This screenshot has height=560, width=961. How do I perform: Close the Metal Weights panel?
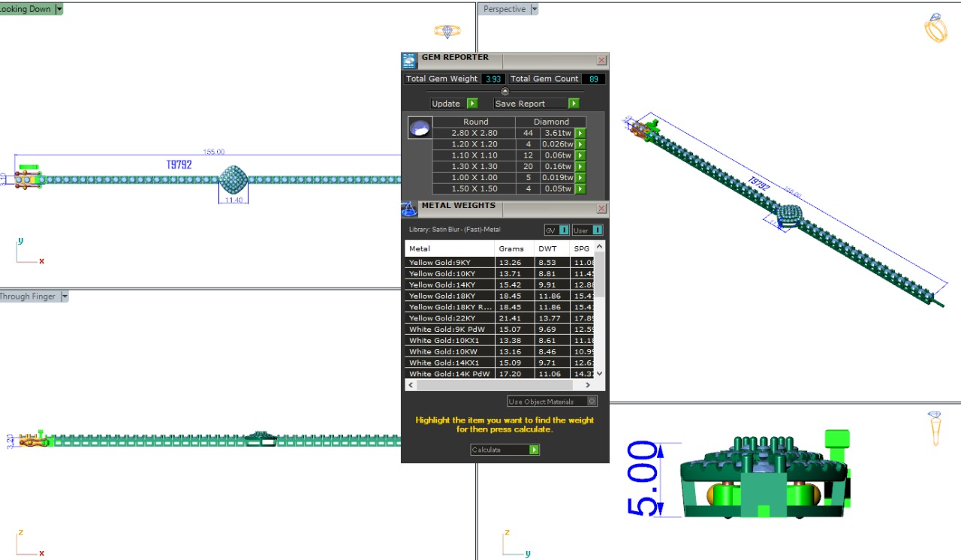[601, 209]
